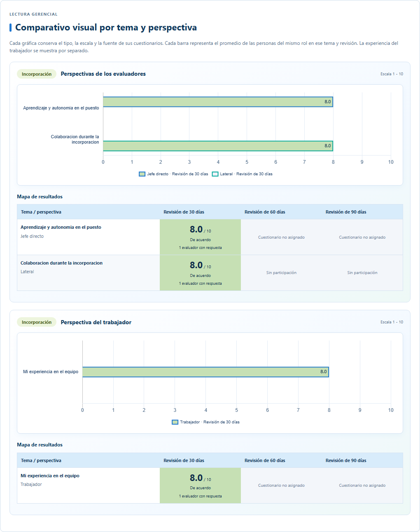Click the 8.0 score cell for Trabajador
Image resolution: width=420 pixels, height=532 pixels.
pyautogui.click(x=200, y=486)
